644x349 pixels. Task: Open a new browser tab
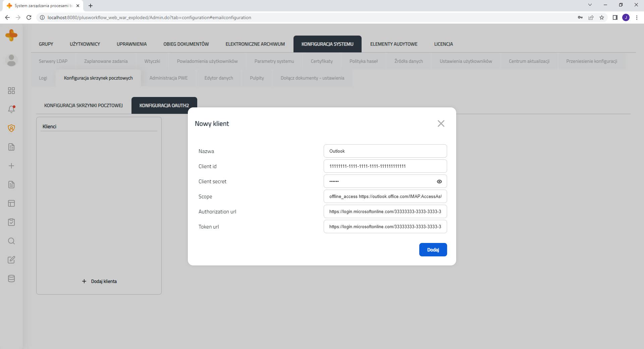(x=91, y=6)
